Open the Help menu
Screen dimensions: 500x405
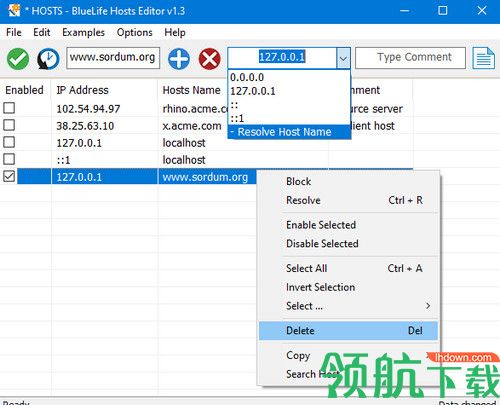tap(175, 33)
